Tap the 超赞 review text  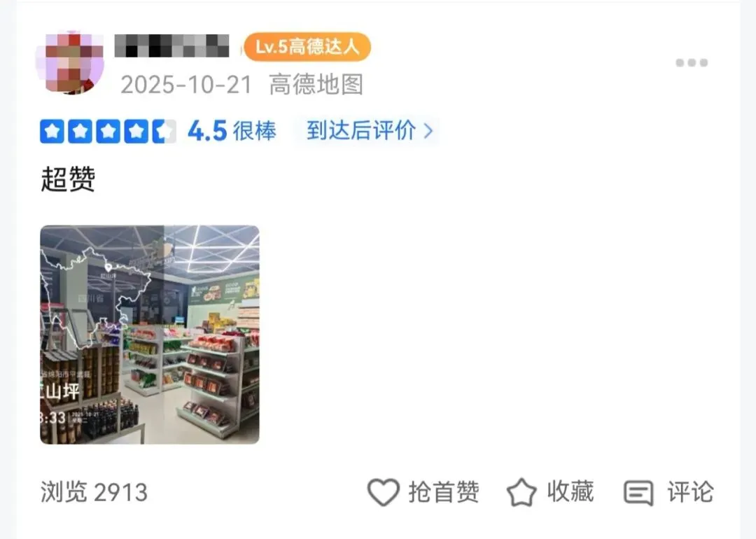68,179
